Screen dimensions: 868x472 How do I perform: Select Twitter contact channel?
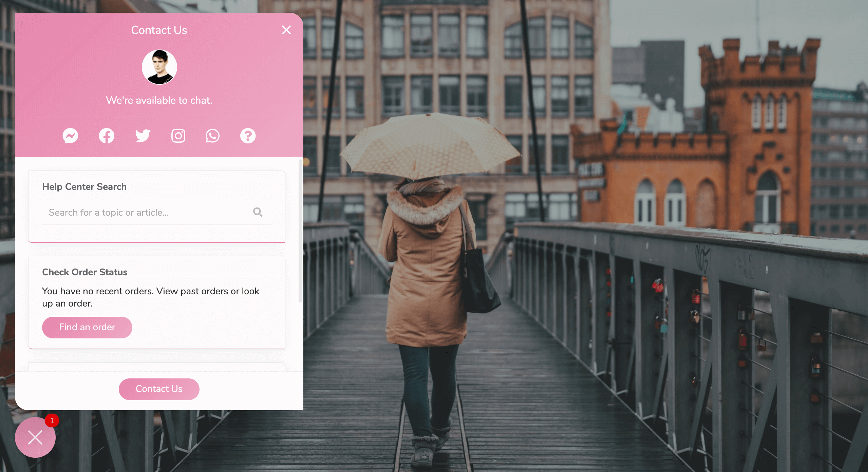[x=143, y=135]
